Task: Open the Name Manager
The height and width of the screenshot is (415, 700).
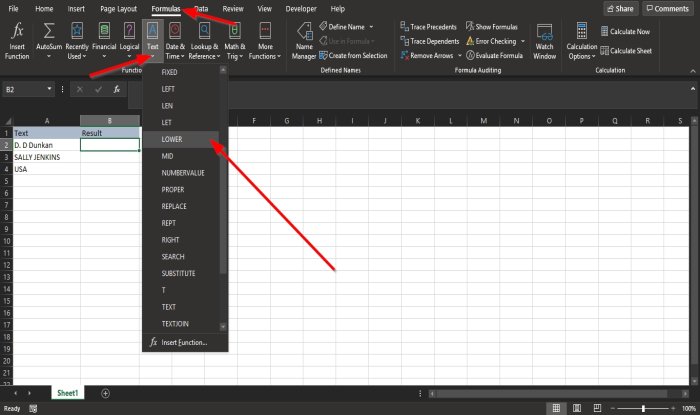Action: [304, 41]
